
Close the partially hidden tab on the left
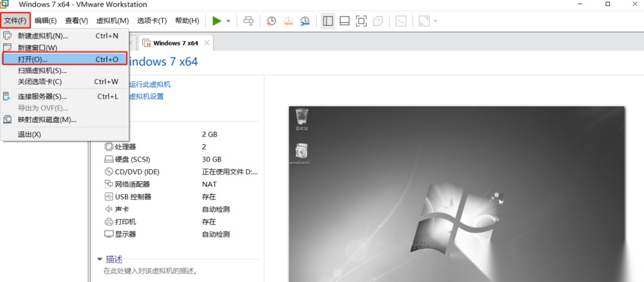tap(131, 43)
